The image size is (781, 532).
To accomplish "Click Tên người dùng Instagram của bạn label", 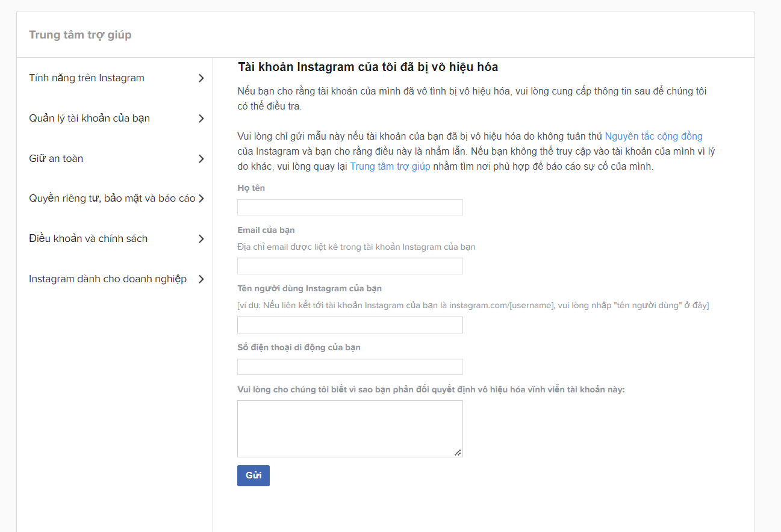I will (x=310, y=289).
